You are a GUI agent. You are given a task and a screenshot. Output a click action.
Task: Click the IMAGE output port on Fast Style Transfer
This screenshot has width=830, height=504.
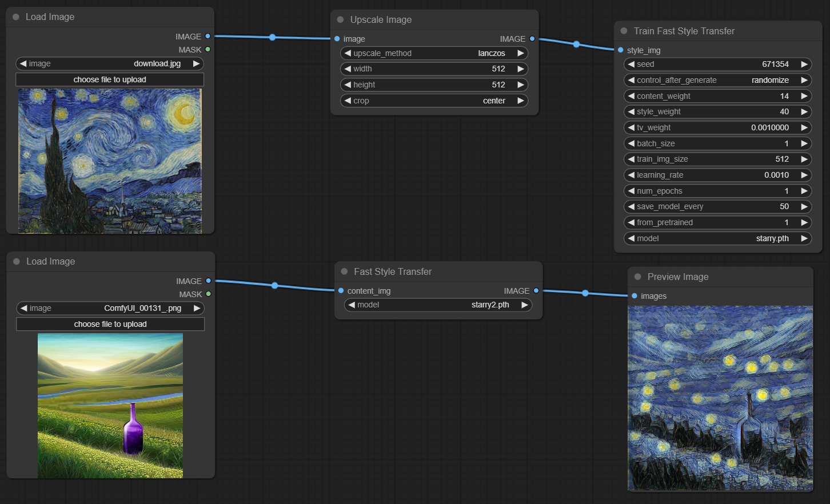point(536,291)
